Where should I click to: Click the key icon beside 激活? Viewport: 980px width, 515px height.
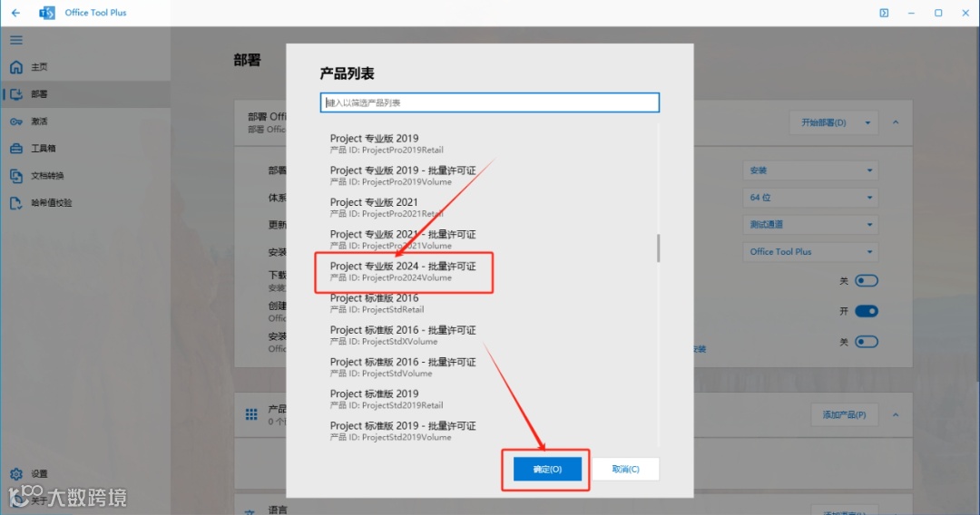16,121
